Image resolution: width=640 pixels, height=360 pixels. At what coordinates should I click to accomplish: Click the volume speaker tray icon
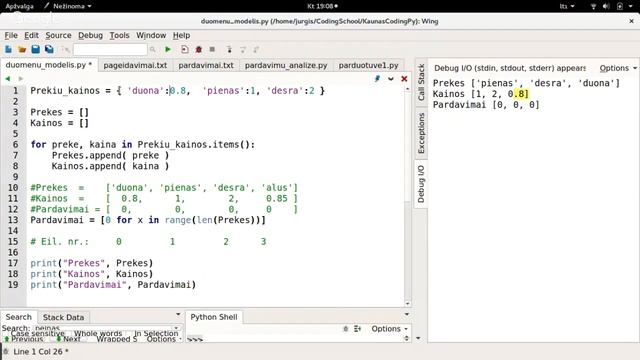pos(606,6)
